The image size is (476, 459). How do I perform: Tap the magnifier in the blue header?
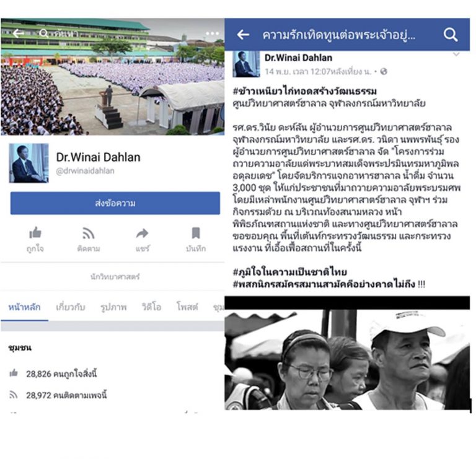450,35
